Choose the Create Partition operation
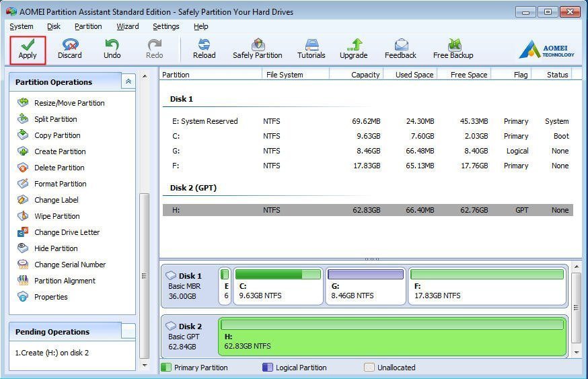This screenshot has height=379, width=588. (52, 151)
